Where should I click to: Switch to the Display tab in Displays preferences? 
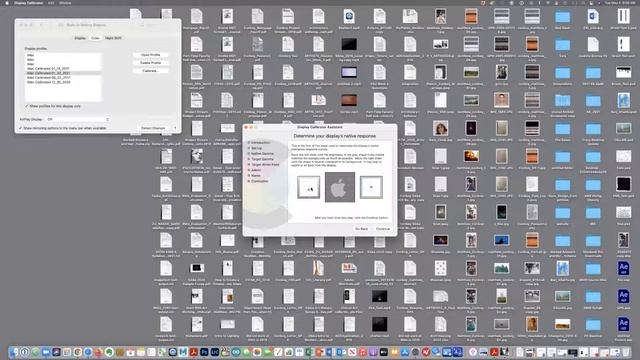(80, 38)
